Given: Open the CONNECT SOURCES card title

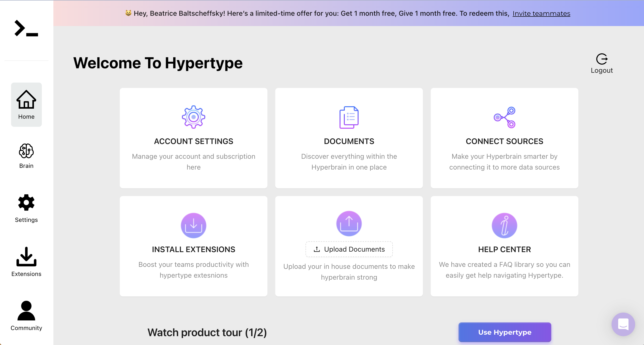Looking at the screenshot, I should pyautogui.click(x=505, y=141).
